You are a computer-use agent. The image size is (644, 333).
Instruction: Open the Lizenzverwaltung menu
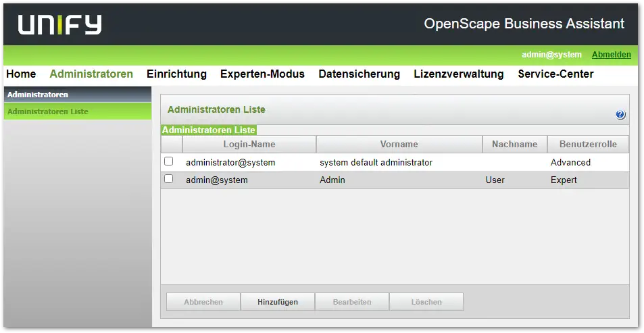(459, 74)
